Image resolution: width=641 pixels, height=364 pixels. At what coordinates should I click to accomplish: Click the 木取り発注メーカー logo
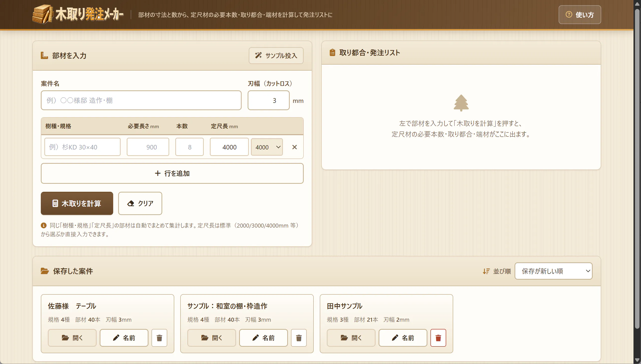pos(78,14)
